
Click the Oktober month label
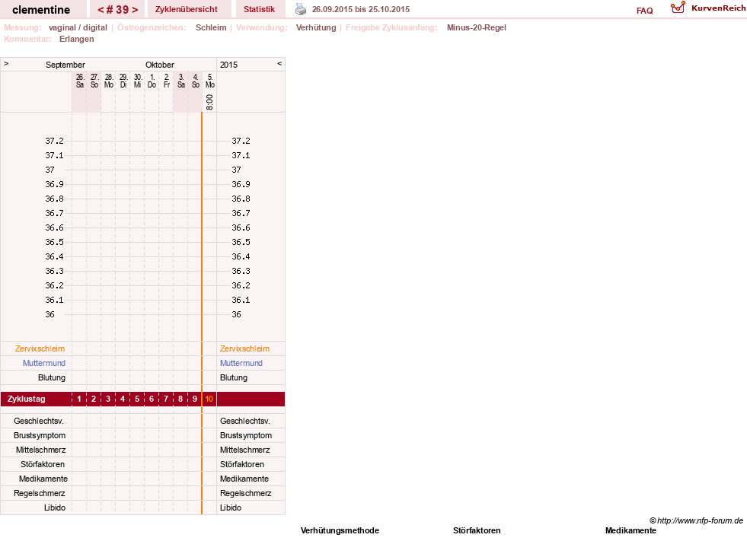click(160, 65)
